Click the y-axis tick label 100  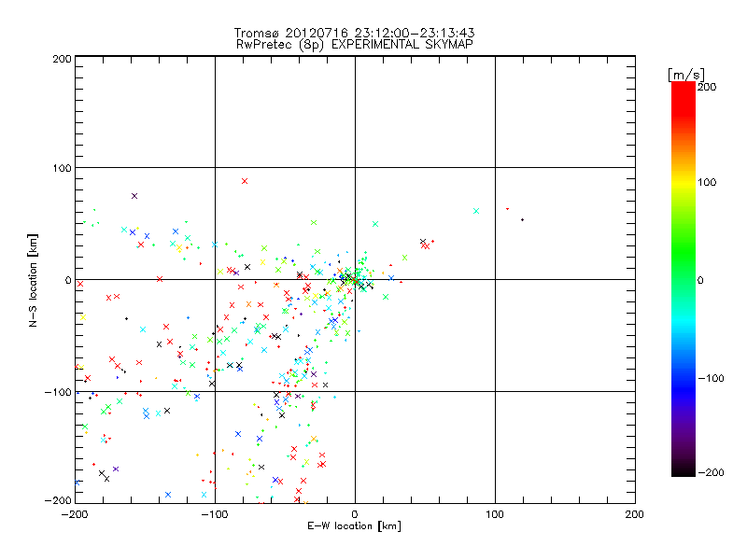62,168
